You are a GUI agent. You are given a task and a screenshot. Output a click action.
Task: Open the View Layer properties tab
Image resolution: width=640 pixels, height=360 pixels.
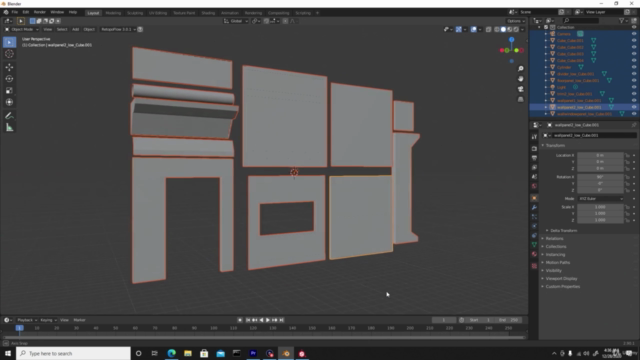[x=534, y=167]
